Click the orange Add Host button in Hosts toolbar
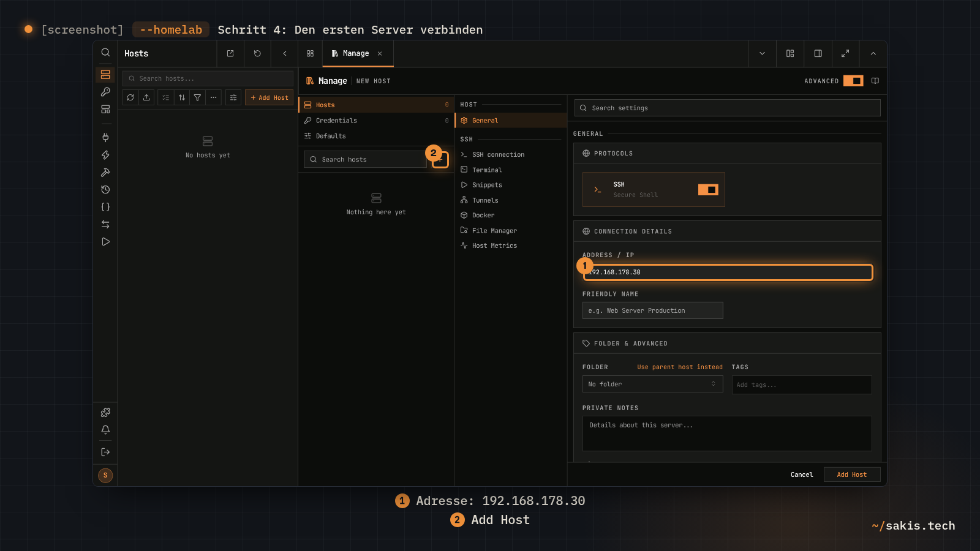This screenshot has width=980, height=551. point(269,97)
